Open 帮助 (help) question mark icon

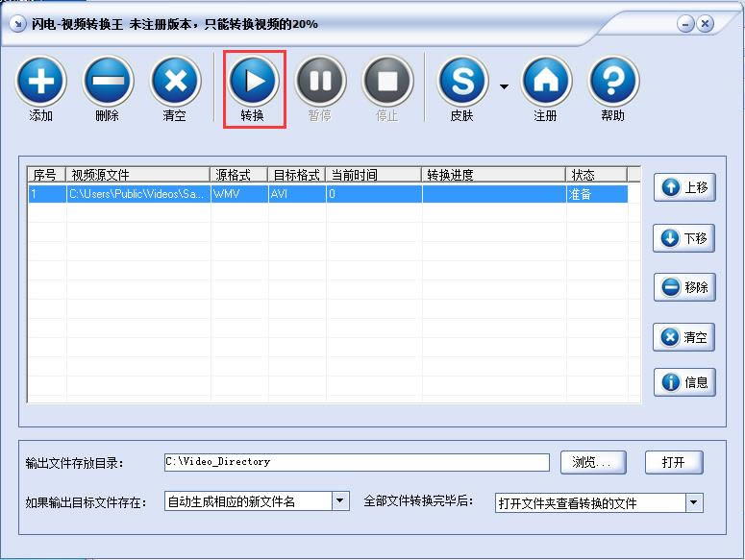pos(613,81)
